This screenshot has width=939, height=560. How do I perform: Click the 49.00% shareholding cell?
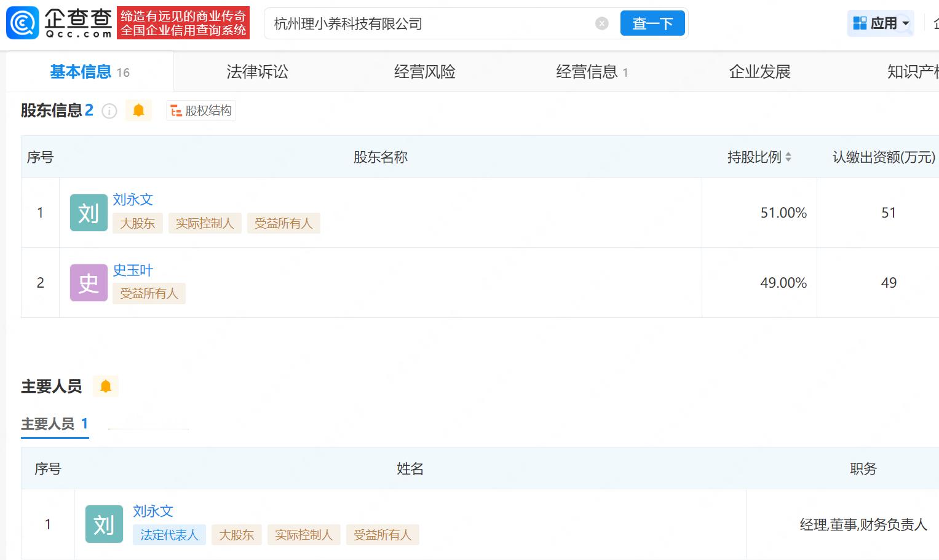coord(759,283)
